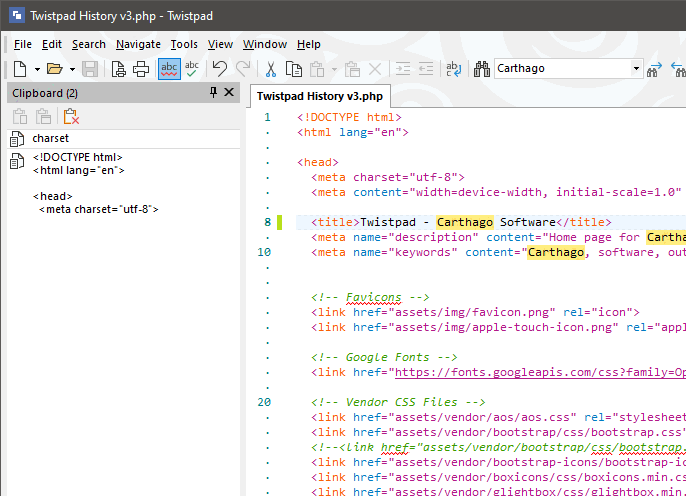The width and height of the screenshot is (686, 496).
Task: Pin the Clipboard panel
Action: point(213,92)
